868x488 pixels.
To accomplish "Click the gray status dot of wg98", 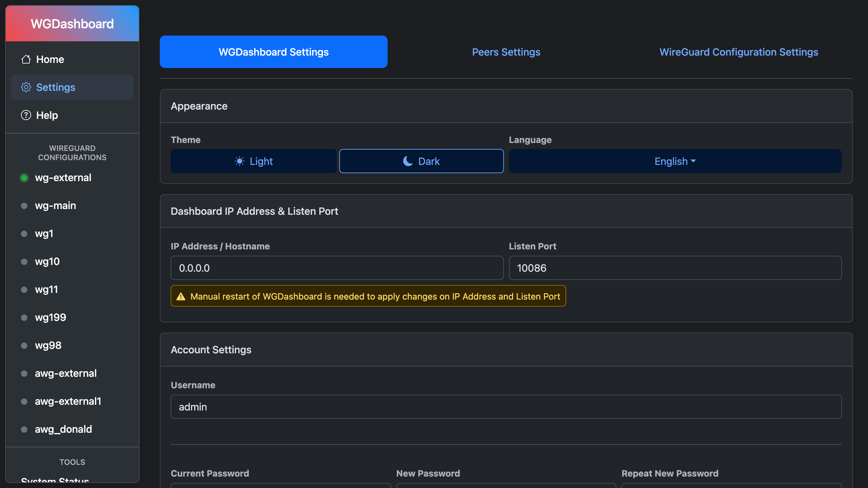I will tap(24, 346).
